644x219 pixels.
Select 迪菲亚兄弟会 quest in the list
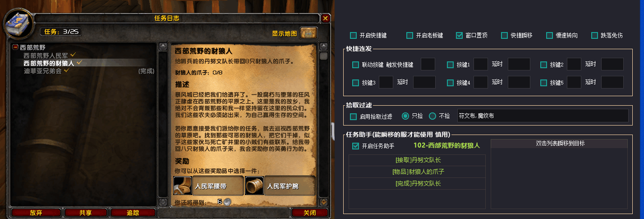coord(43,71)
